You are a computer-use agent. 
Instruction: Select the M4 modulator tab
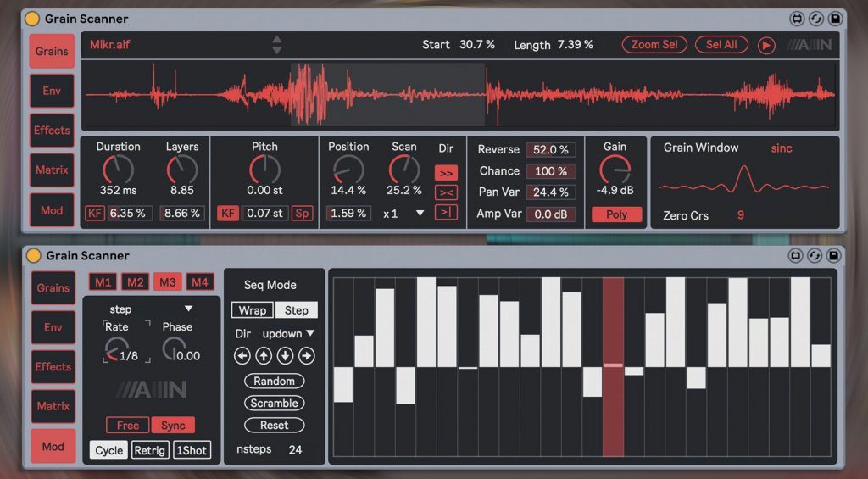point(200,282)
